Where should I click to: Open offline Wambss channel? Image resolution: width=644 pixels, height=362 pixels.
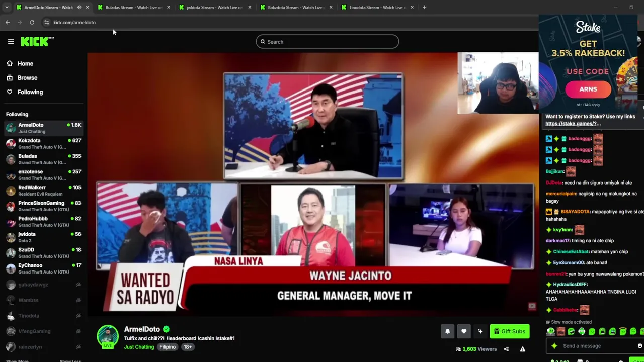tap(44, 300)
